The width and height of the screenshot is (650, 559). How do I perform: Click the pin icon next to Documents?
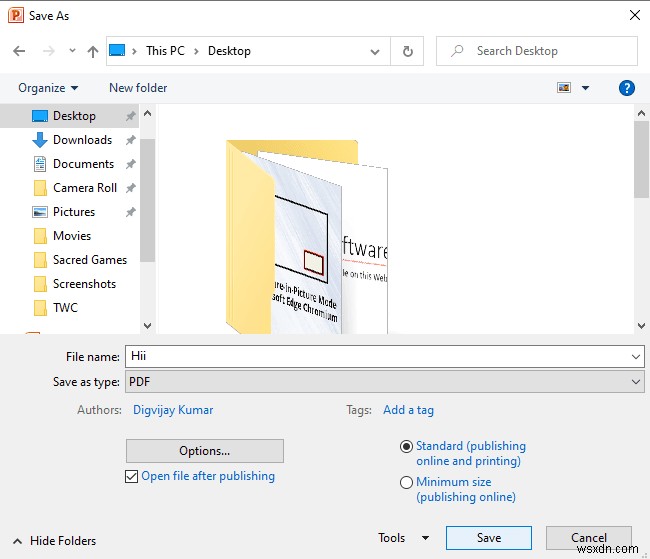pyautogui.click(x=131, y=164)
